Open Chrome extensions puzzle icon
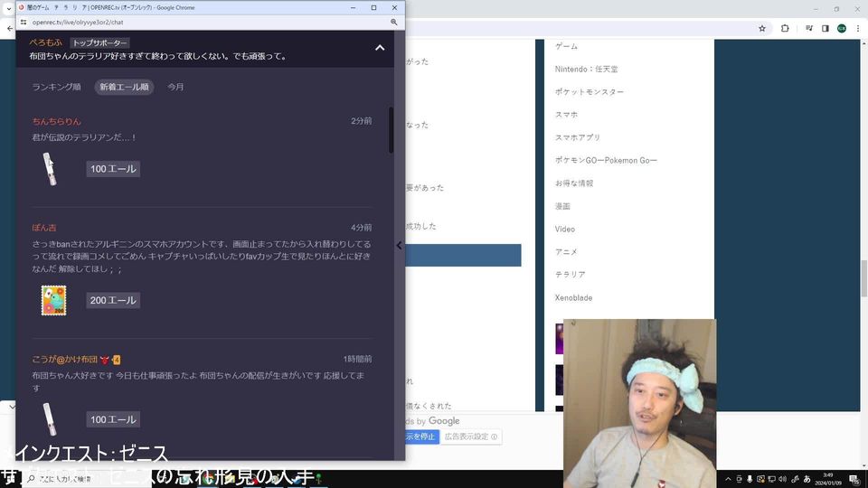Viewport: 868px width, 488px height. (x=785, y=28)
